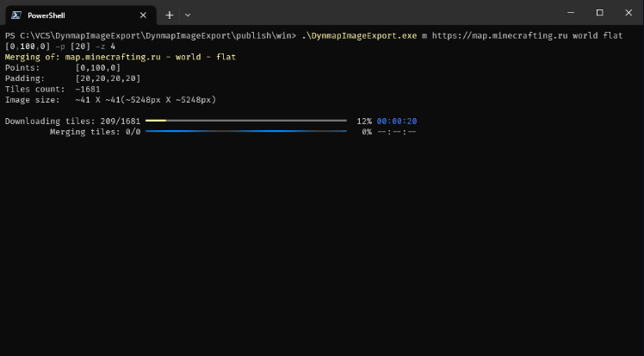Viewport: 644px width, 356px height.
Task: Click the 00:00:20 elapsed time
Action: (397, 122)
